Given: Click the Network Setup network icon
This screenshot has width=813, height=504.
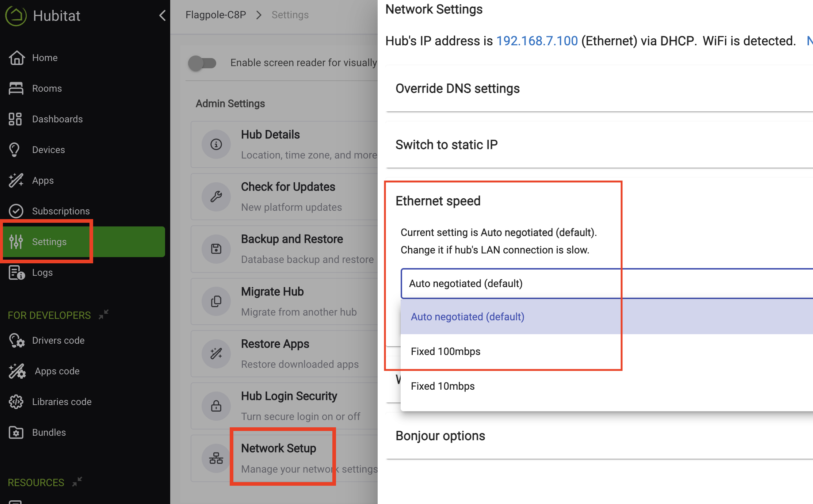Looking at the screenshot, I should coord(216,458).
